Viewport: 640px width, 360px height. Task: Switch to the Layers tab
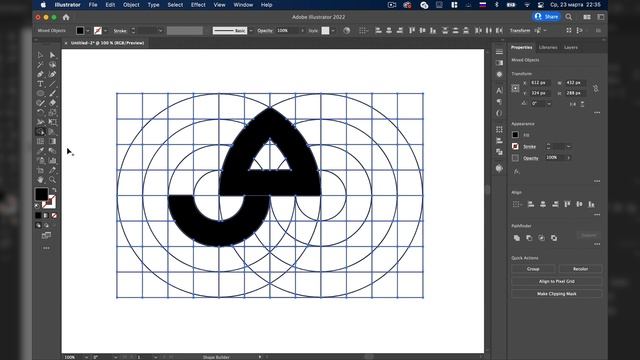tap(571, 47)
